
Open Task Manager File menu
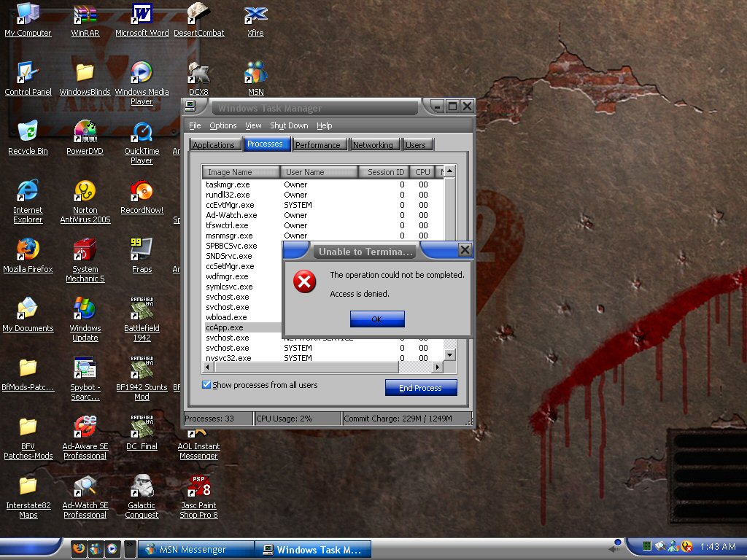click(195, 125)
